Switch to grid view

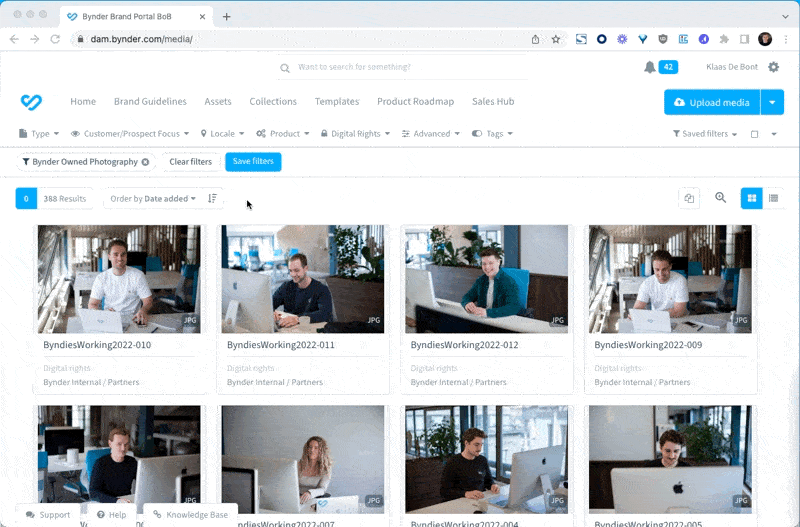[x=752, y=198]
